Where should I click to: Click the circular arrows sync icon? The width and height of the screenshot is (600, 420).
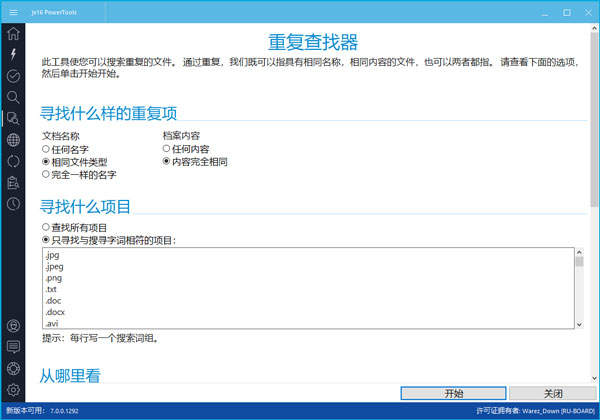point(13,161)
